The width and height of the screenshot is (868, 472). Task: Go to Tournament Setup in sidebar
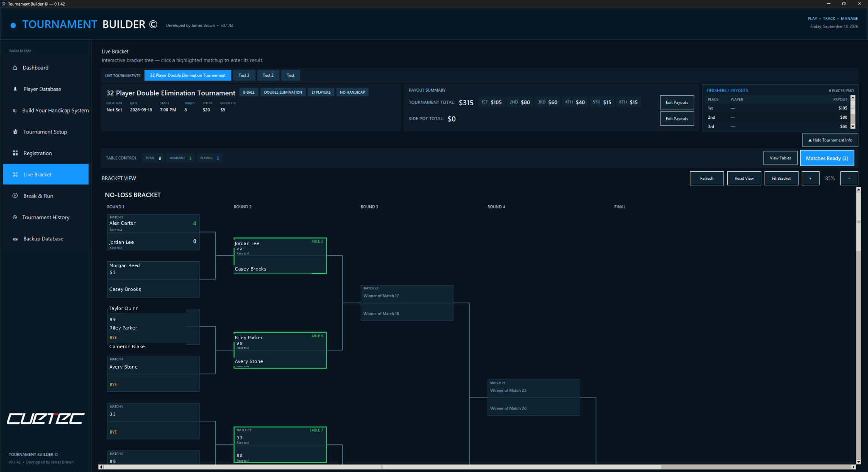[46, 132]
